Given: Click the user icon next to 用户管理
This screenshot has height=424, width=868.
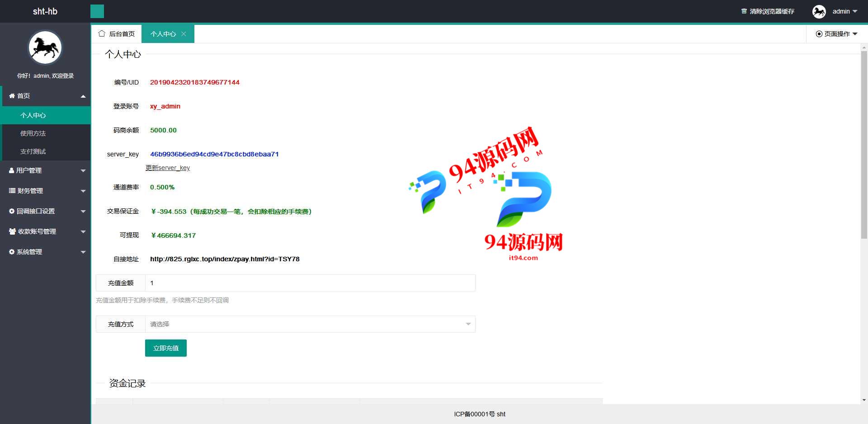Looking at the screenshot, I should (12, 170).
